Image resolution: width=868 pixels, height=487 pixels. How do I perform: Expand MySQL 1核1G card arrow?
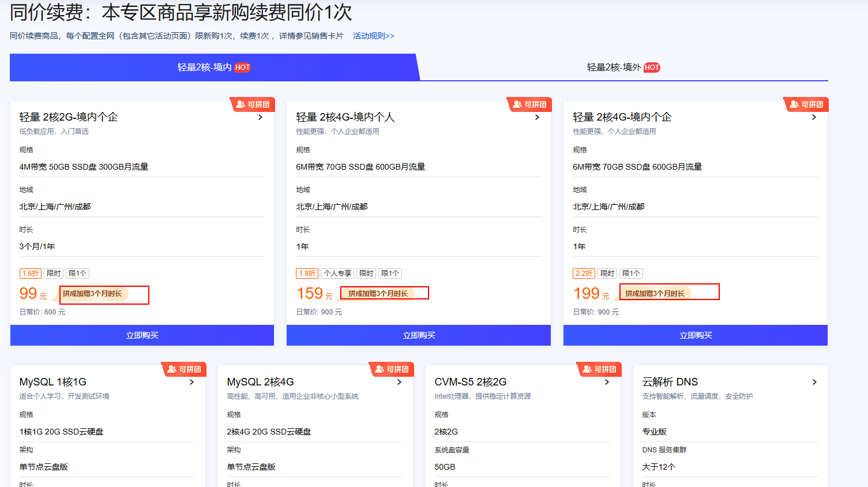[192, 382]
